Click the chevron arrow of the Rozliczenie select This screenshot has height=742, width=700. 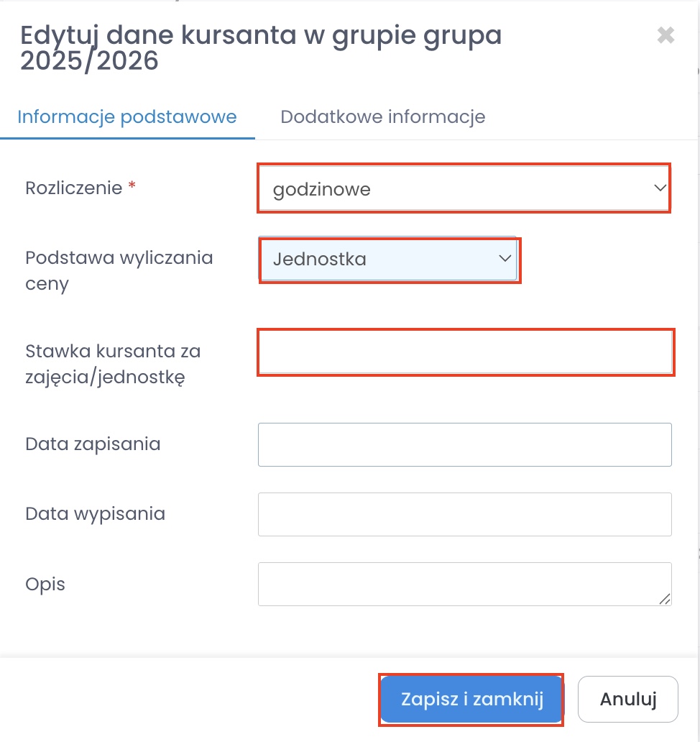coord(660,188)
